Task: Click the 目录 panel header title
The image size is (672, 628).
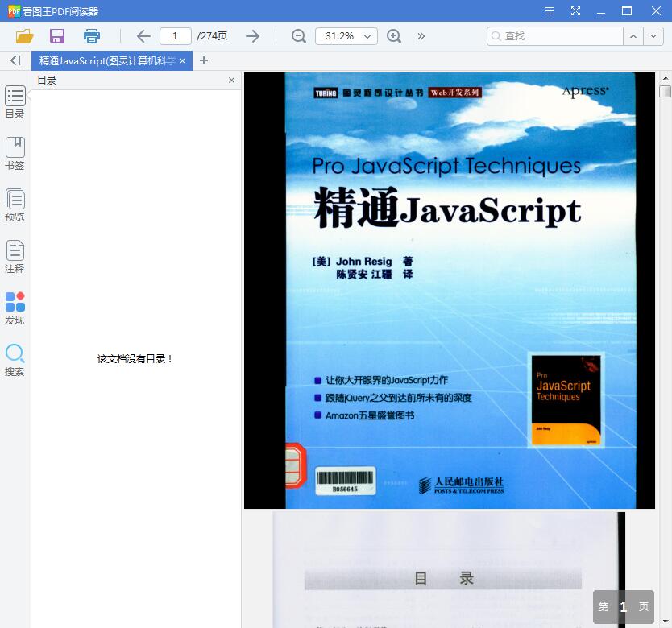Action: click(x=47, y=80)
